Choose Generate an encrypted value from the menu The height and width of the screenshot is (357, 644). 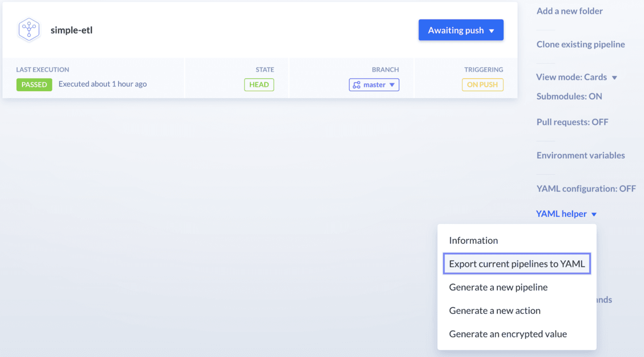[x=508, y=333]
